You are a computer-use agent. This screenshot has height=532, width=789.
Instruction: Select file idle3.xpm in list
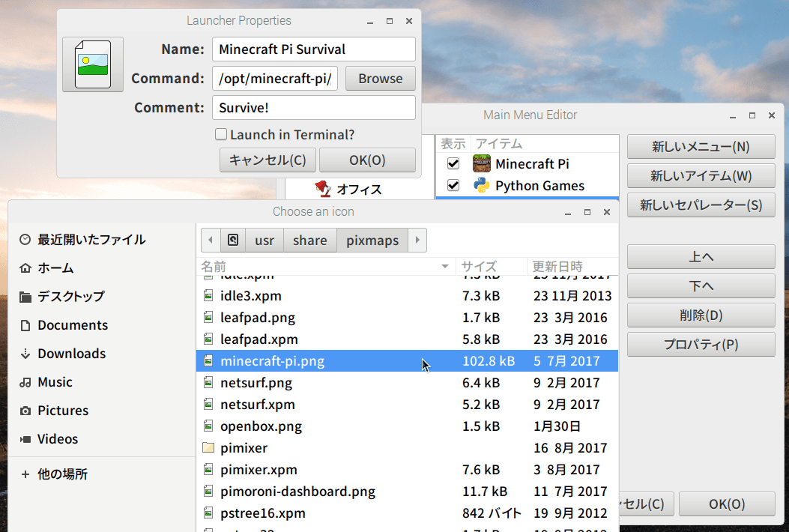[x=407, y=295]
